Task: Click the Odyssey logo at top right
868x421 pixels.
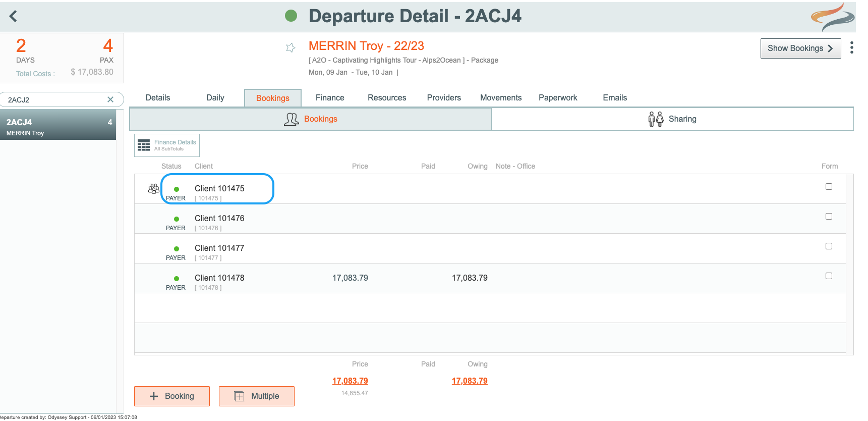Action: tap(832, 17)
